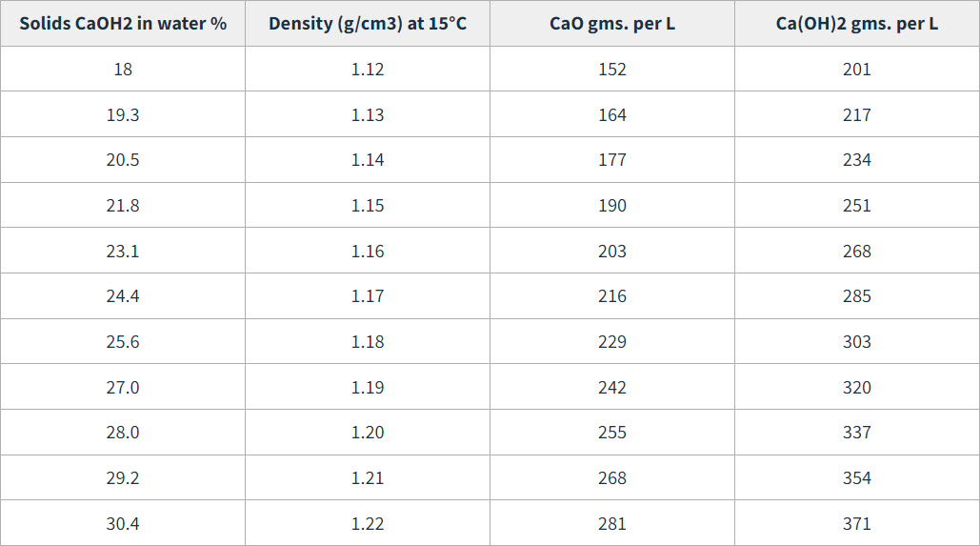Click the 24.4 solids percentage cell
Viewport: 980px width, 546px height.
point(123,296)
